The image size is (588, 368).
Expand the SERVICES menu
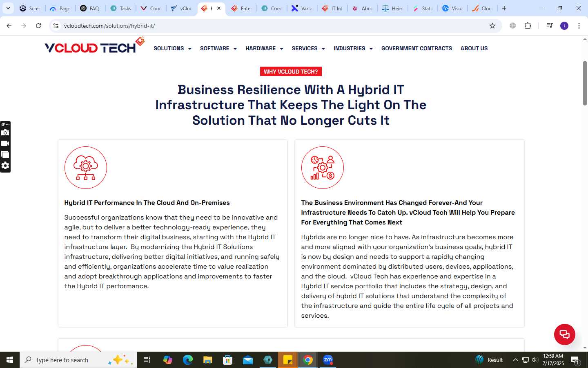(x=308, y=48)
